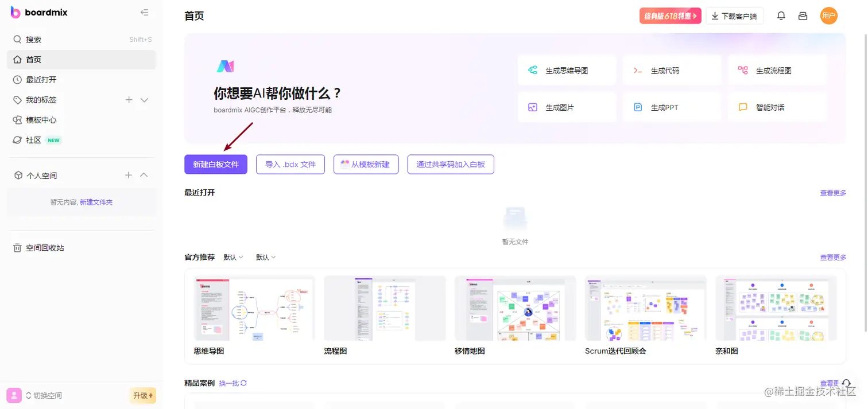Click 下载客户端 button
This screenshot has width=868, height=409.
pos(735,16)
